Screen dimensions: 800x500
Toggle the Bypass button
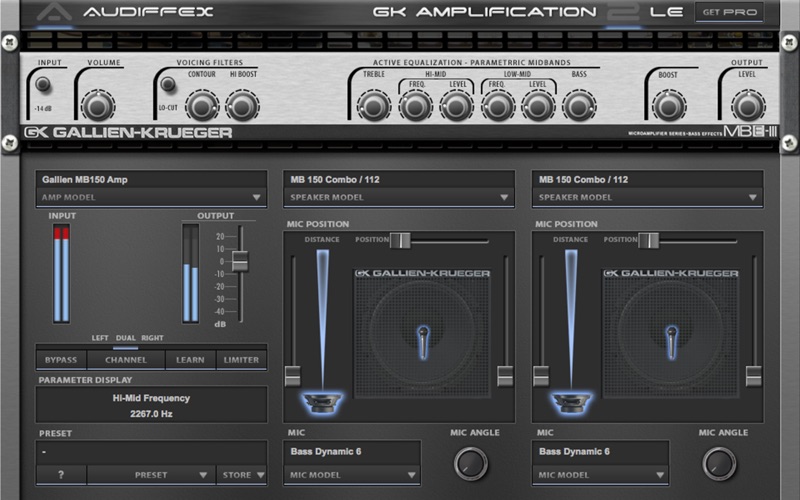61,360
